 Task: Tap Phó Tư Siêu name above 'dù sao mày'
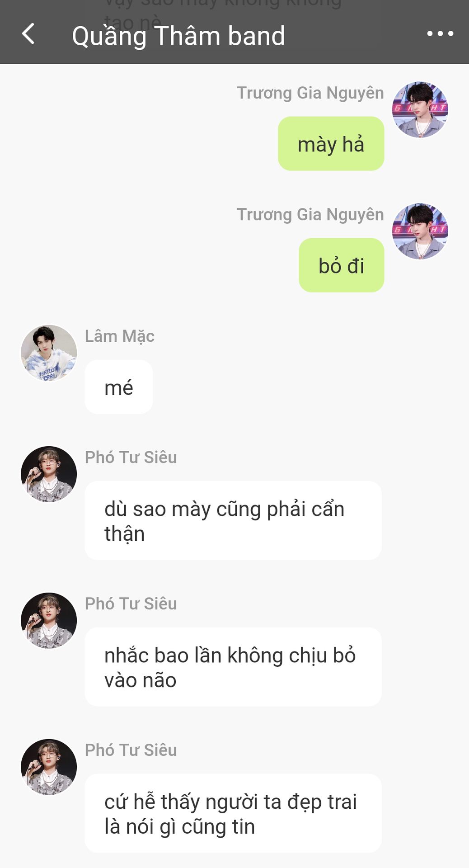pos(131,458)
